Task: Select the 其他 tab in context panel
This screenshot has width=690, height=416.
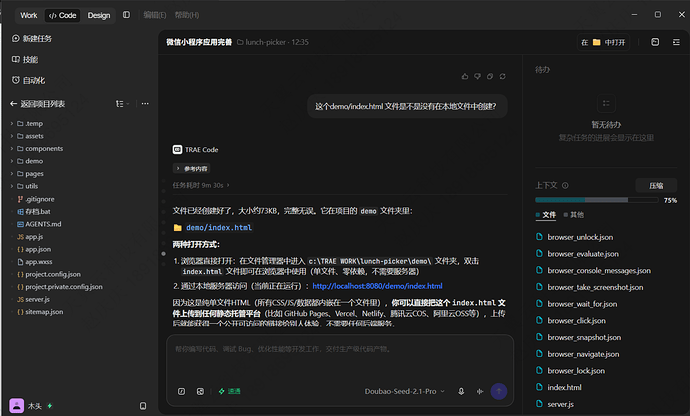Action: pyautogui.click(x=574, y=215)
